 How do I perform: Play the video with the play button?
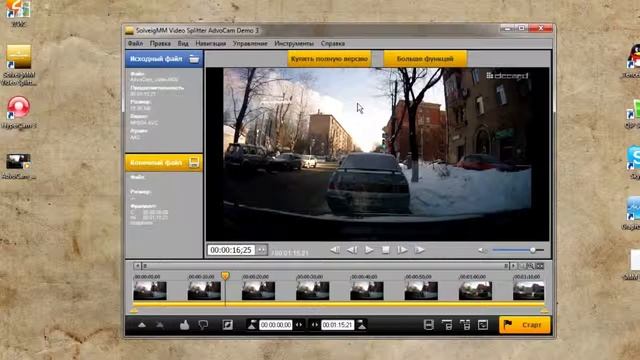(x=369, y=250)
